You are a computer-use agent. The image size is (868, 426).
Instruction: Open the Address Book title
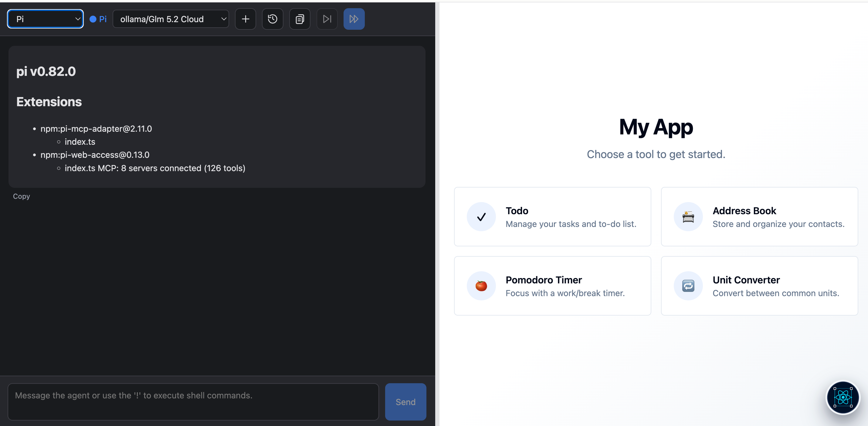pos(744,211)
